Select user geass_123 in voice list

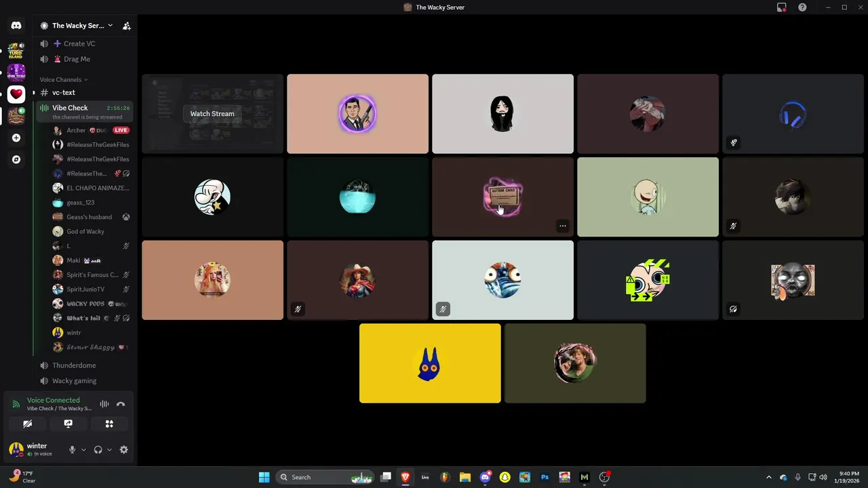coord(91,203)
